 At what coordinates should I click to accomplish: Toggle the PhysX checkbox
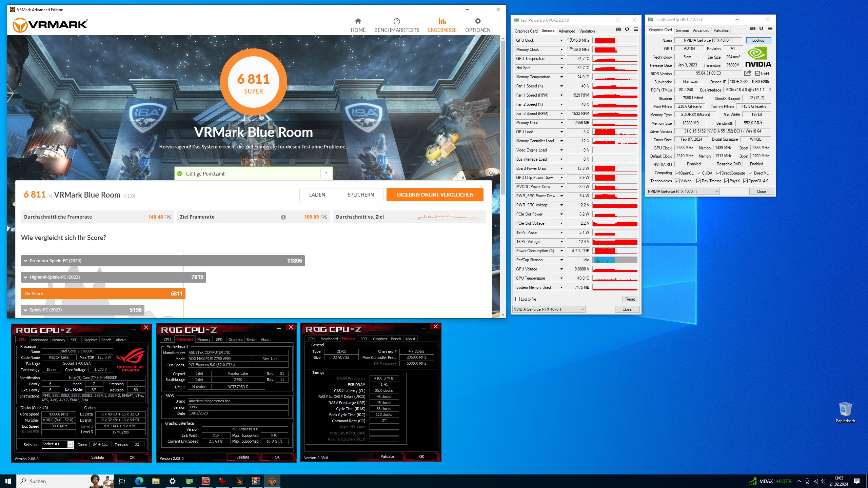pos(726,181)
